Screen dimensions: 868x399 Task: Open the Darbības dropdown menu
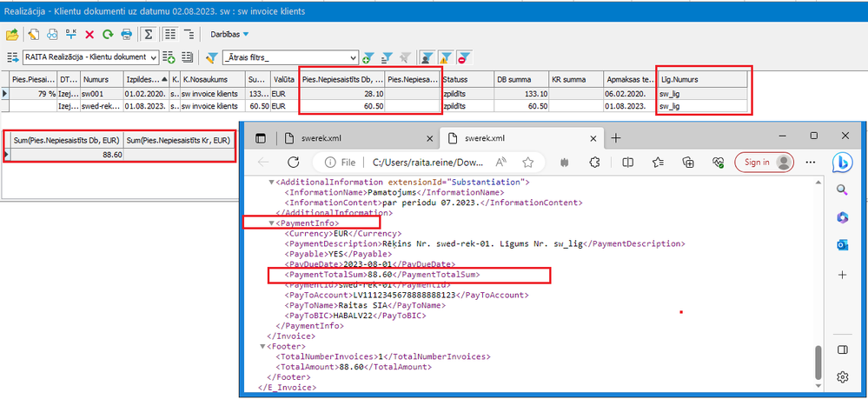pyautogui.click(x=229, y=35)
